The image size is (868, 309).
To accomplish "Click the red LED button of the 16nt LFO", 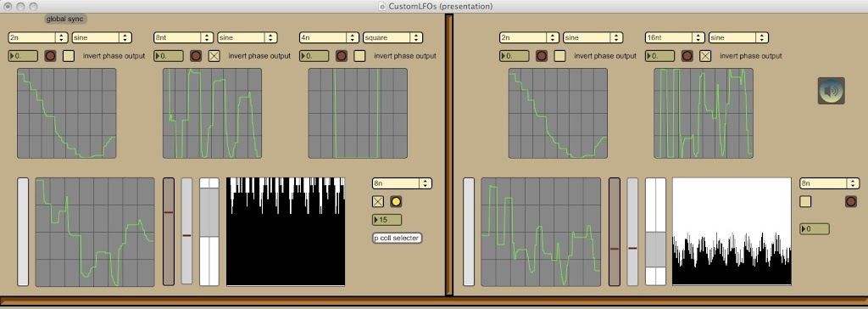I will [x=687, y=56].
